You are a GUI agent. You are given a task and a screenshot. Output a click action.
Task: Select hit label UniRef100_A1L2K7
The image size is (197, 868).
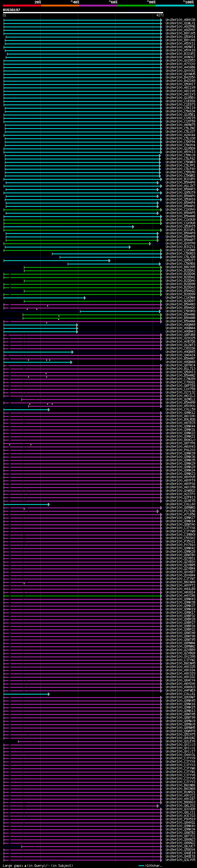180,186
